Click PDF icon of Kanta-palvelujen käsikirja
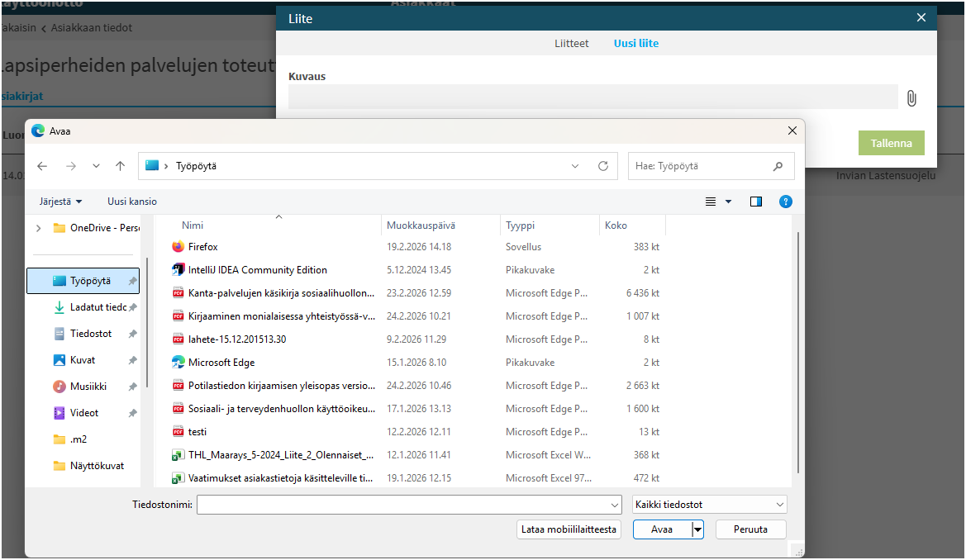The height and width of the screenshot is (560, 966). [178, 293]
